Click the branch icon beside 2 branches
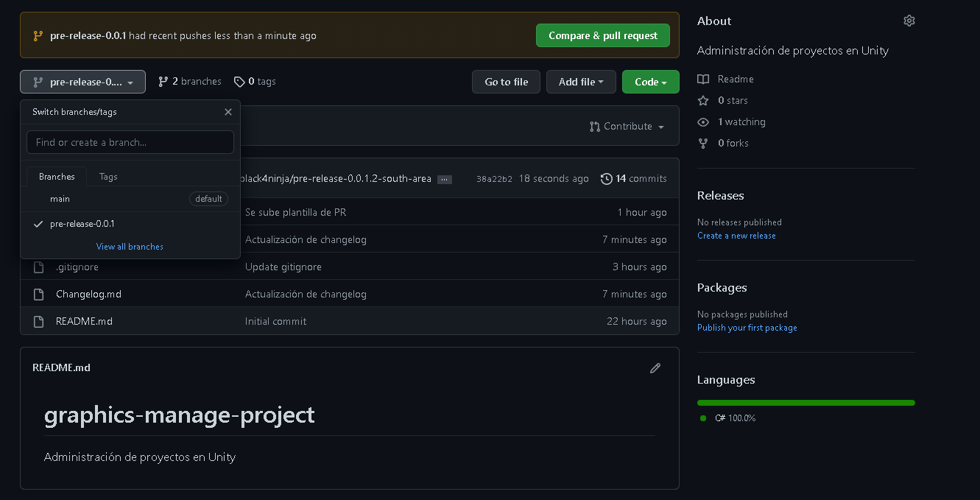This screenshot has width=980, height=500. tap(163, 82)
